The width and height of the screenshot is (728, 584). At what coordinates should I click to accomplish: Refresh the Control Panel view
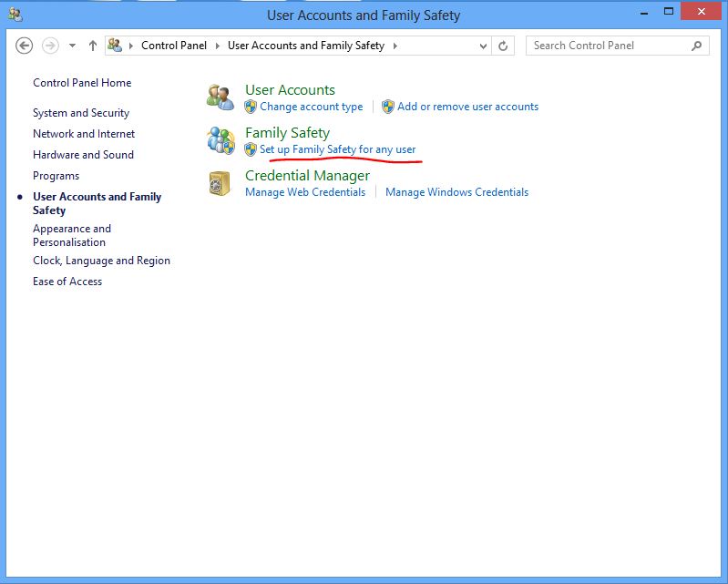coord(503,46)
